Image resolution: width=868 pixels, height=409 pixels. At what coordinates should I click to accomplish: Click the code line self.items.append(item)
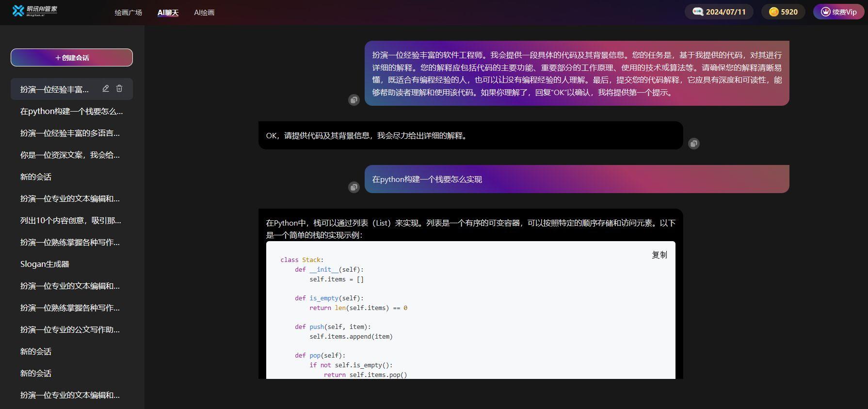click(x=351, y=337)
